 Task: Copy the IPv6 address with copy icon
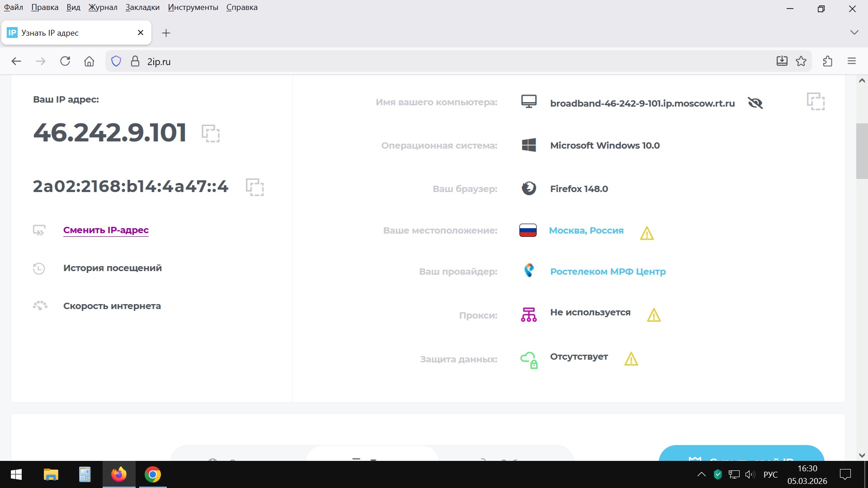pyautogui.click(x=255, y=187)
